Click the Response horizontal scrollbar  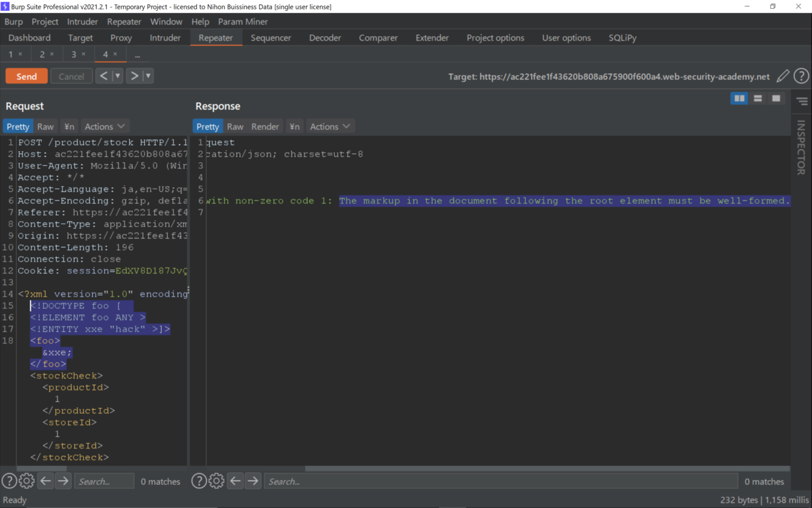tap(547, 469)
